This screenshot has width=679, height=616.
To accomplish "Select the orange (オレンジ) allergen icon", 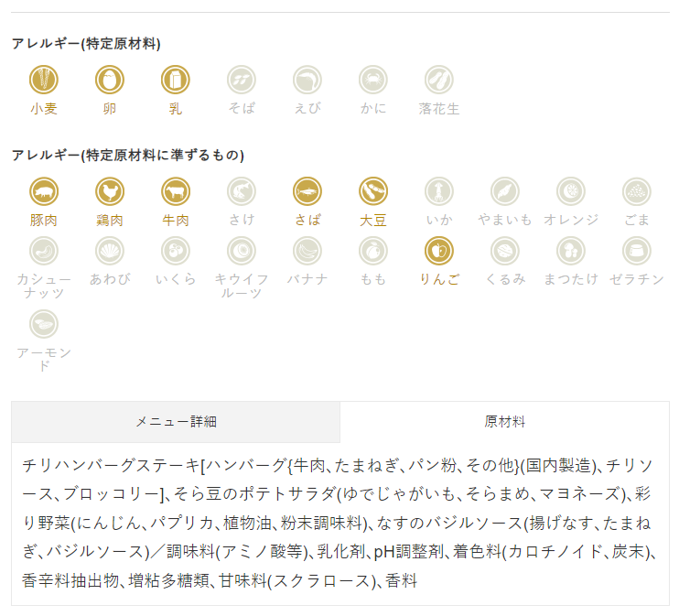I will (x=571, y=191).
